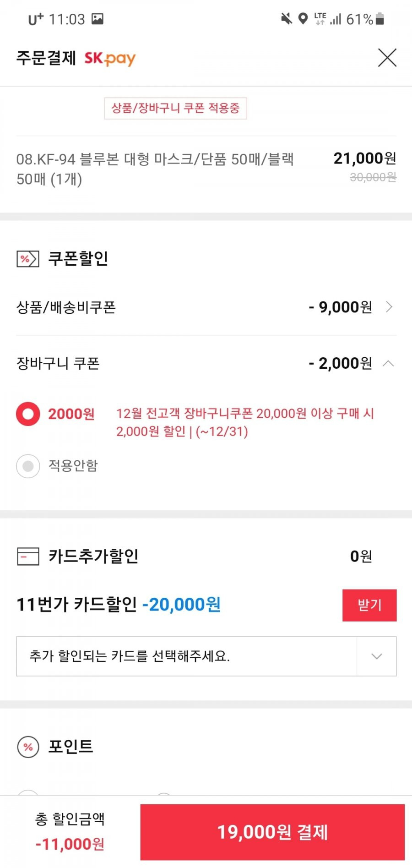Tap the mute icon in status bar
The height and width of the screenshot is (868, 412).
(x=286, y=19)
